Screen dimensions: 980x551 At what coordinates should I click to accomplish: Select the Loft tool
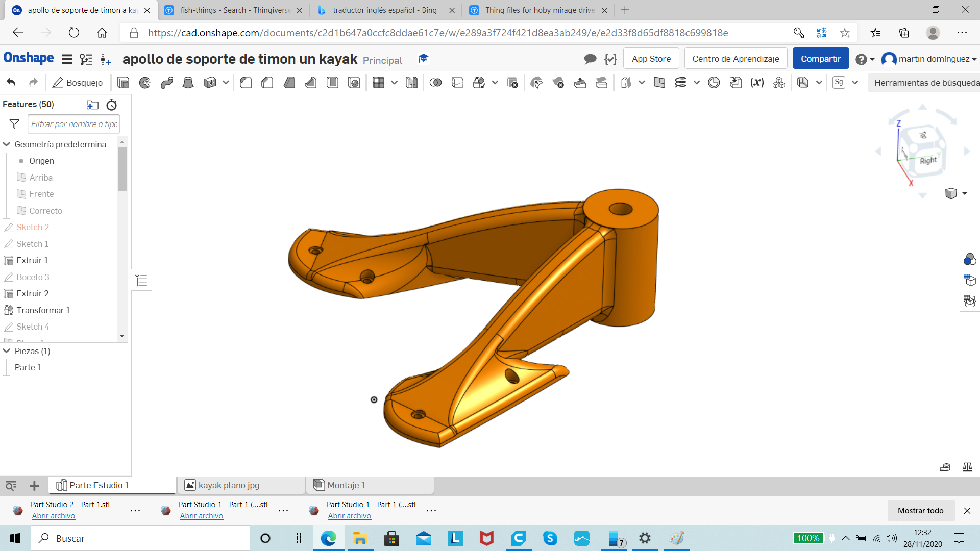coord(188,83)
